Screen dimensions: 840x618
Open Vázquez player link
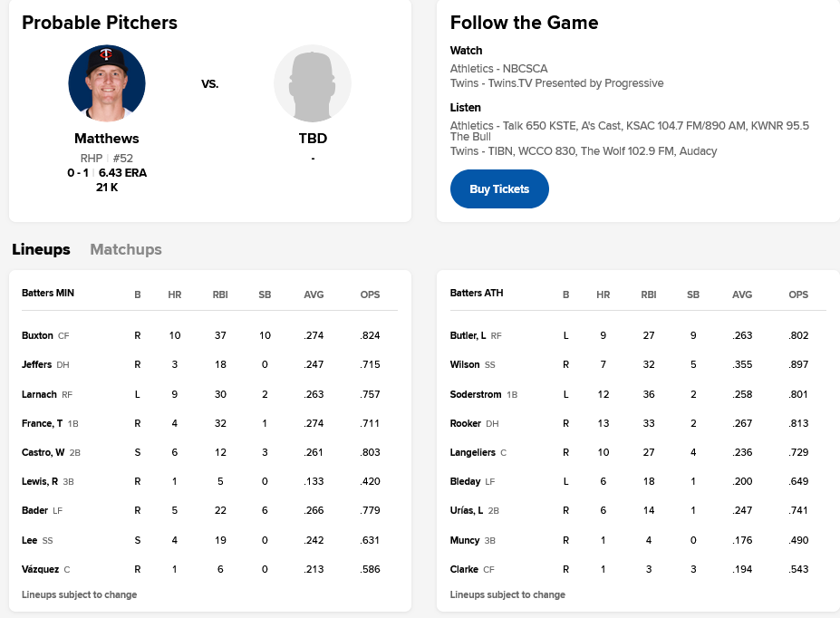pos(40,569)
